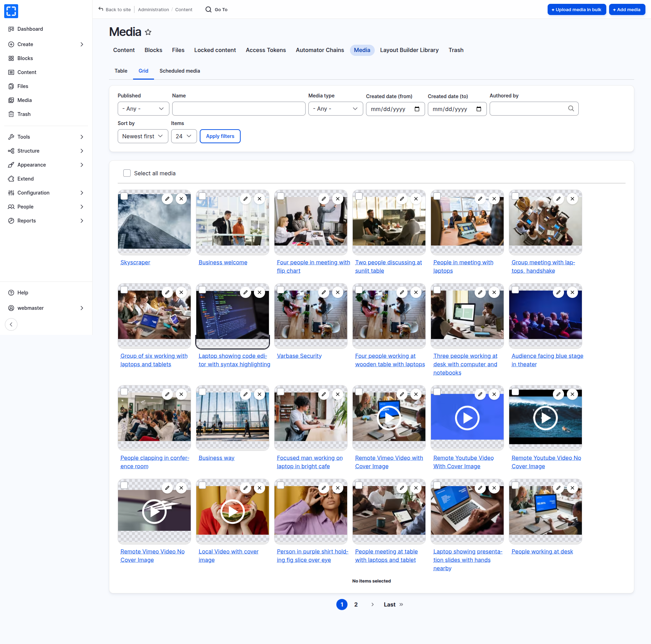This screenshot has width=651, height=644.
Task: Delete the Audience facing blue stage media
Action: tap(572, 292)
